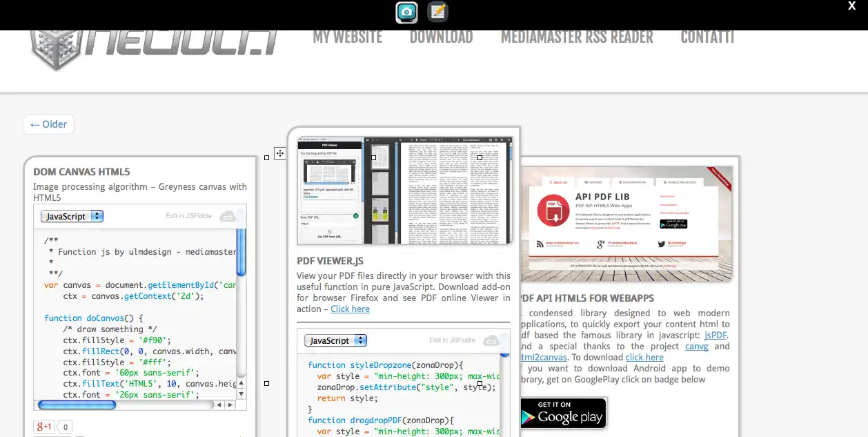Viewport: 868px width, 437px height.
Task: Open the API PDF LIB screenshot thumbnail
Action: click(626, 223)
